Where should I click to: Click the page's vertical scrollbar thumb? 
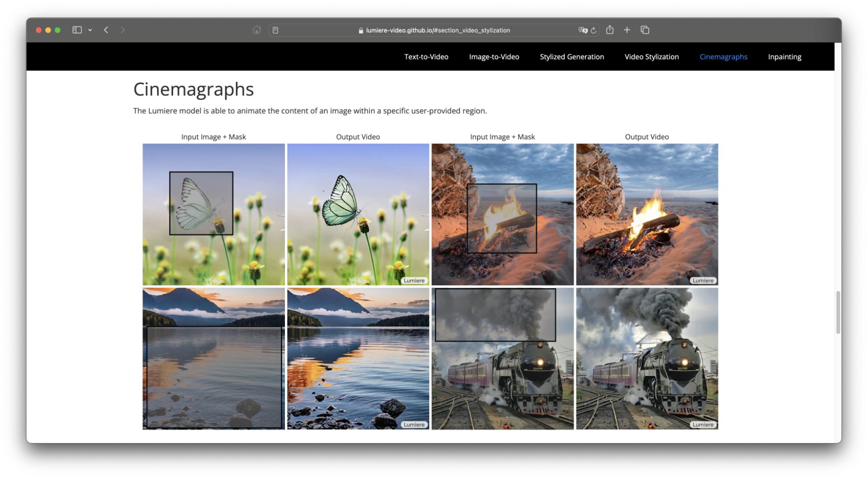pos(838,312)
